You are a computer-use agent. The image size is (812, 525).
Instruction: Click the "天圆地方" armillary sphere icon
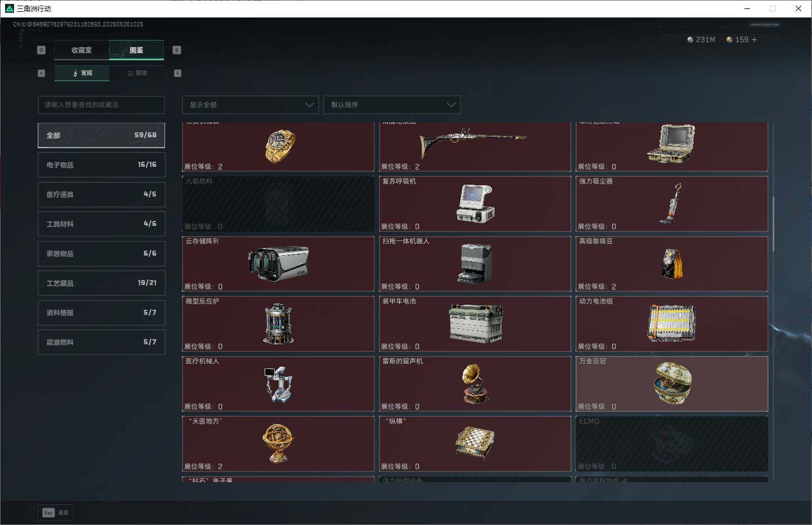click(x=278, y=443)
